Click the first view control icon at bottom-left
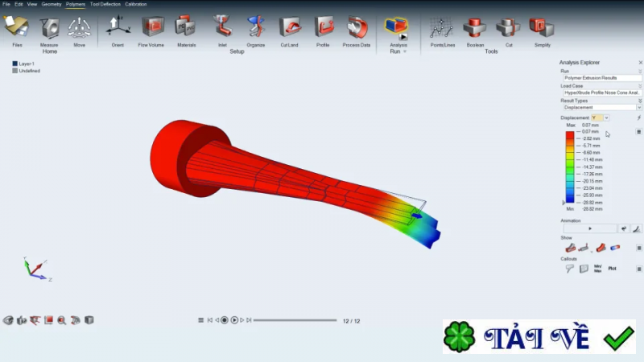This screenshot has width=644, height=362. coord(8,320)
